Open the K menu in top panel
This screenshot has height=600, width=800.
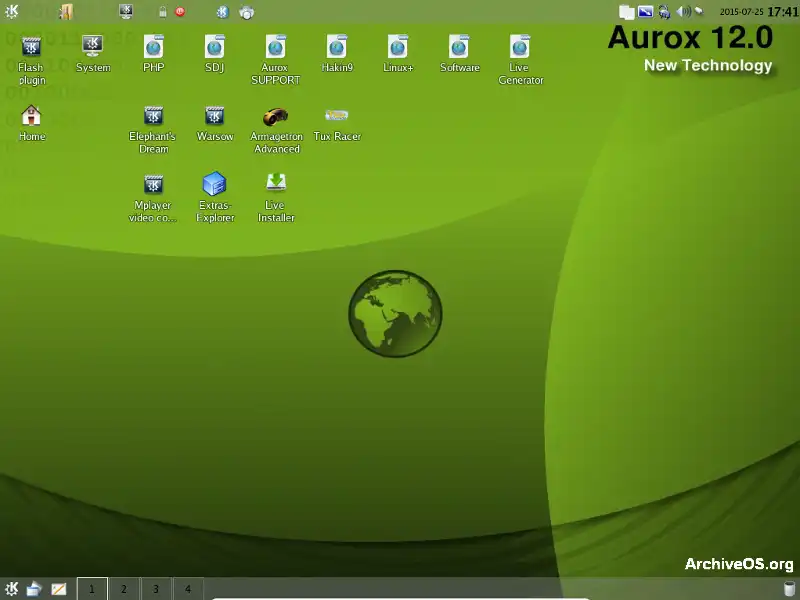pos(11,11)
